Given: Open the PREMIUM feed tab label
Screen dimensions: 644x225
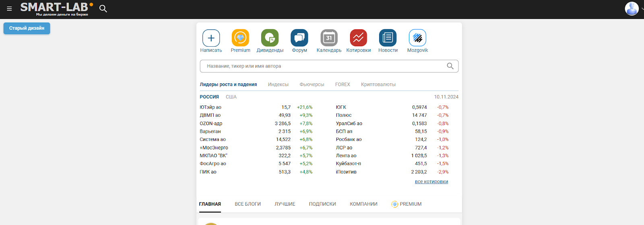Looking at the screenshot, I should pyautogui.click(x=411, y=204).
